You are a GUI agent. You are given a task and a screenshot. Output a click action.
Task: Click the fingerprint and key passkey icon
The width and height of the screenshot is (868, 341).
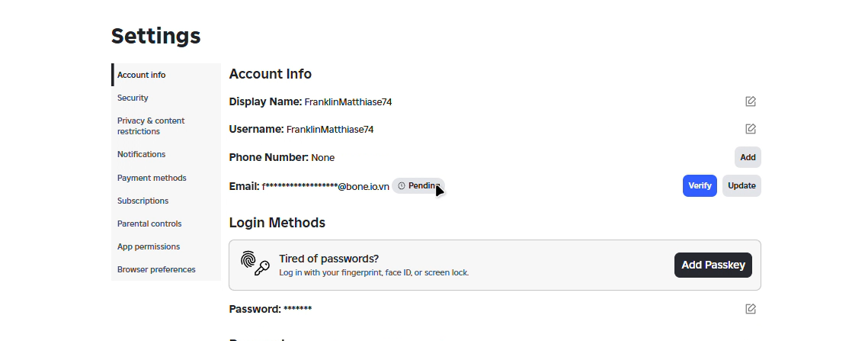(x=255, y=264)
